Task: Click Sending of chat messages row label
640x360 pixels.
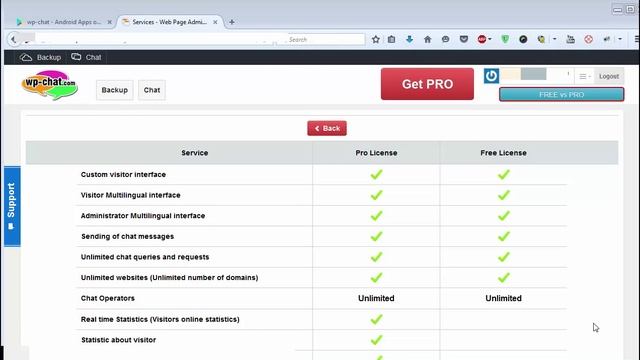Action: point(127,236)
